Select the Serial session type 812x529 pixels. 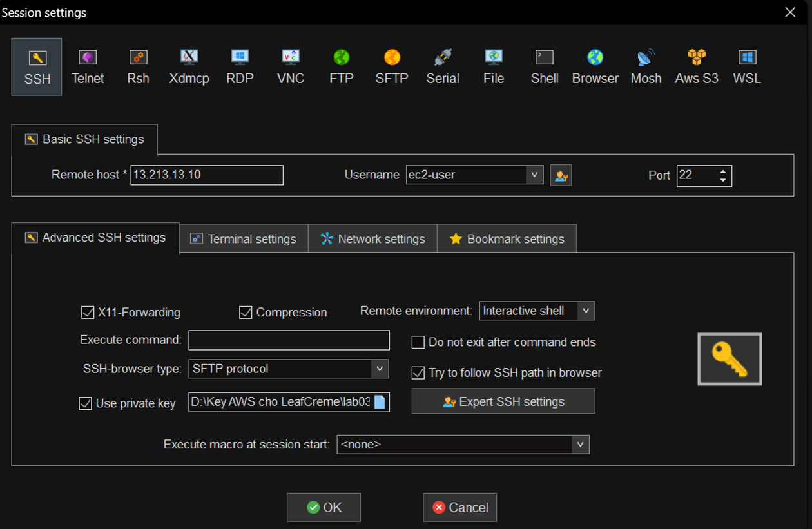[443, 67]
